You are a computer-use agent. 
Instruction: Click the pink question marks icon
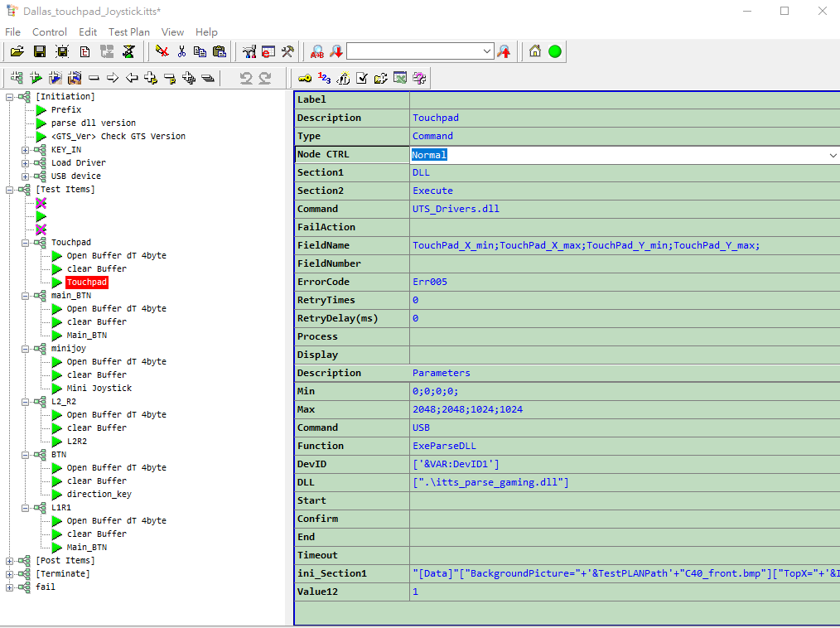(x=419, y=78)
